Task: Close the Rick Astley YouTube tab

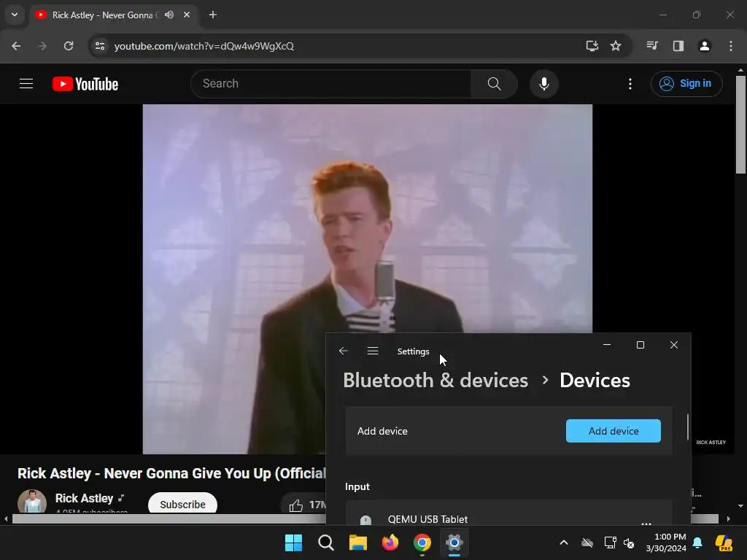Action: 187,15
